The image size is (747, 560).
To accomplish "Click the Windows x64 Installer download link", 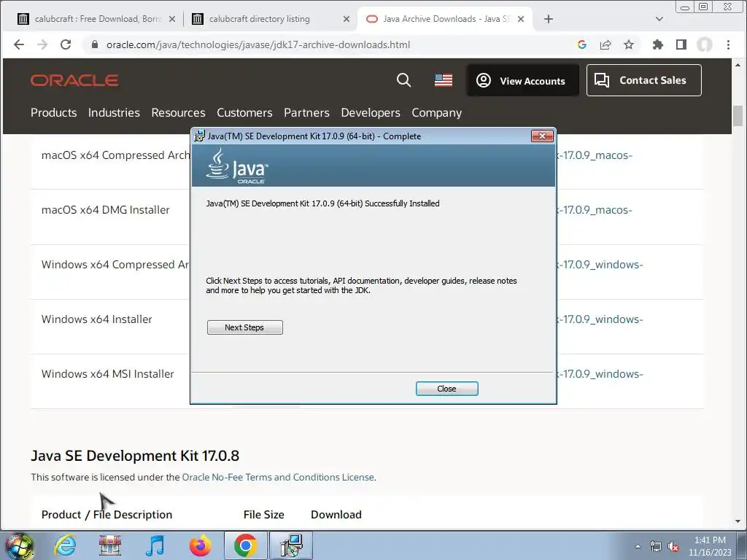I will [600, 319].
